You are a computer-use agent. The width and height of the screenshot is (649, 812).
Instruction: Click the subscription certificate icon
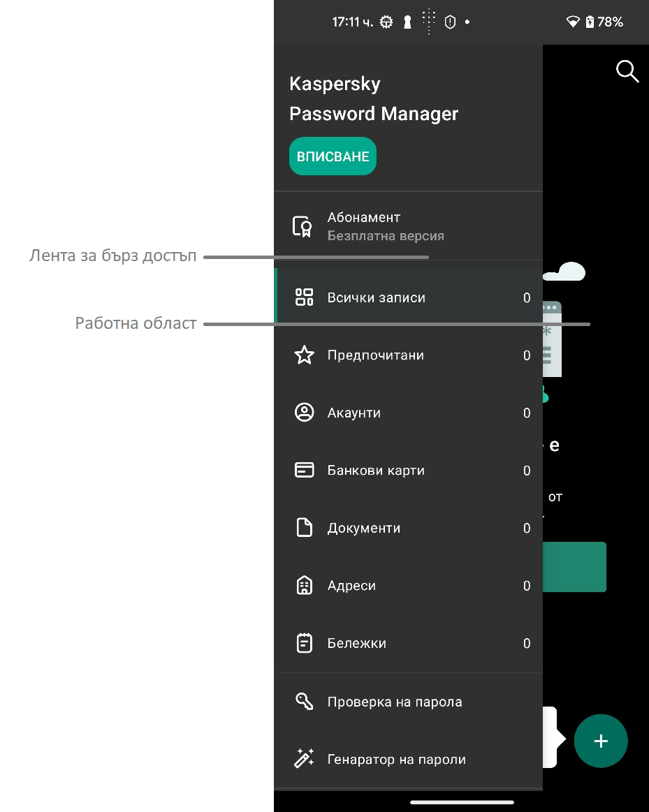[x=302, y=227]
